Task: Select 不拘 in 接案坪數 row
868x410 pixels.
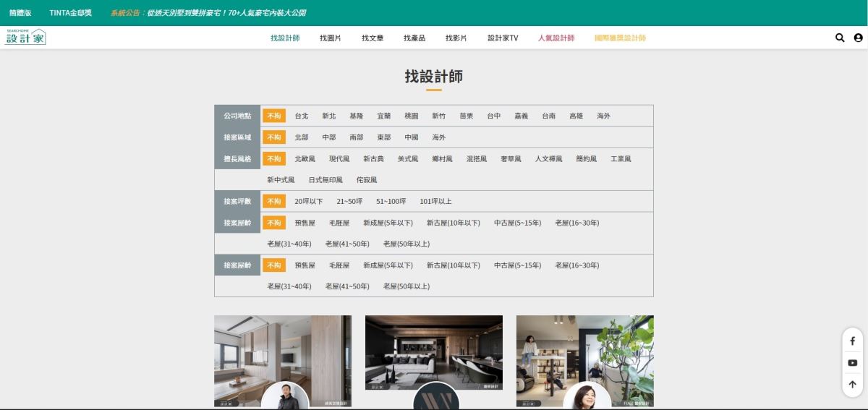Action: pos(274,201)
